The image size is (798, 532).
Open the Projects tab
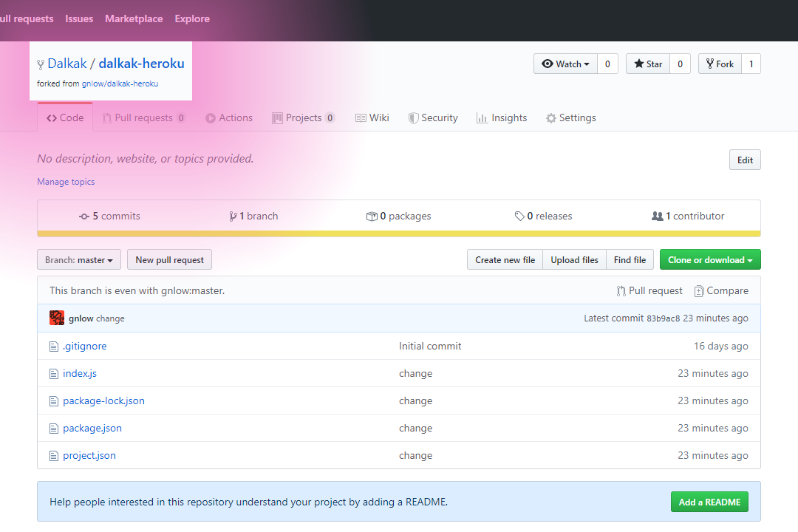point(304,117)
